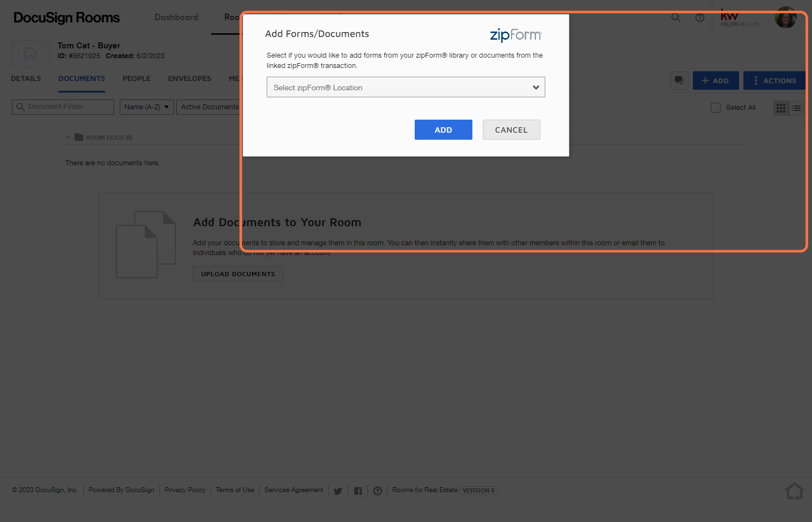Click the footer help question mark icon

coord(378,491)
